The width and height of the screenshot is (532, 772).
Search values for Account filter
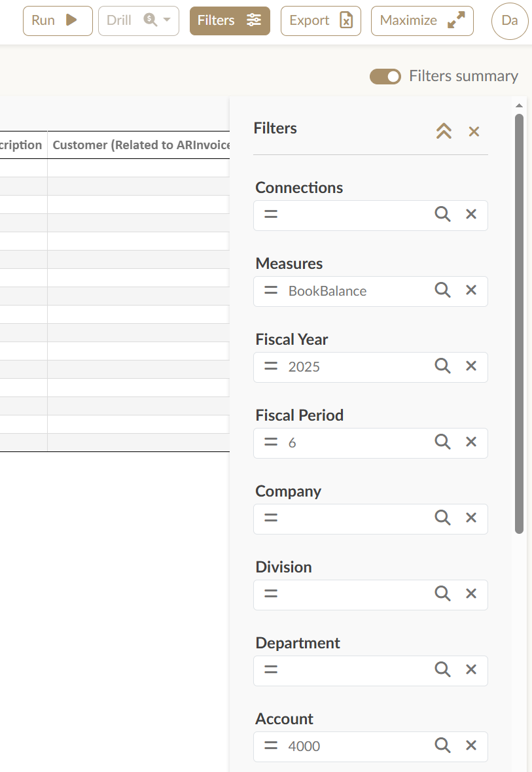[442, 745]
